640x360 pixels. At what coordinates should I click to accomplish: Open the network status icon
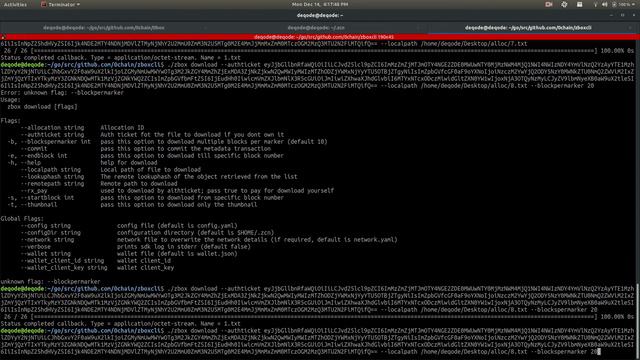(595, 4)
